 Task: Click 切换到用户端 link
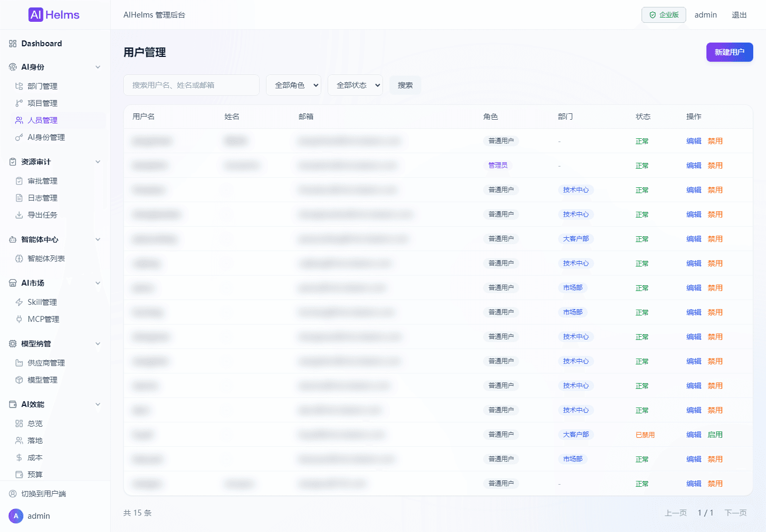(44, 494)
